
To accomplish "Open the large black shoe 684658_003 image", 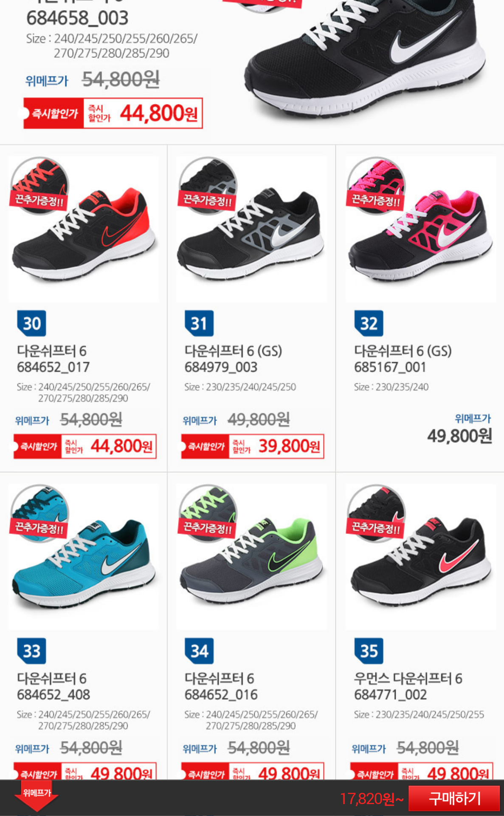I will coord(365,59).
